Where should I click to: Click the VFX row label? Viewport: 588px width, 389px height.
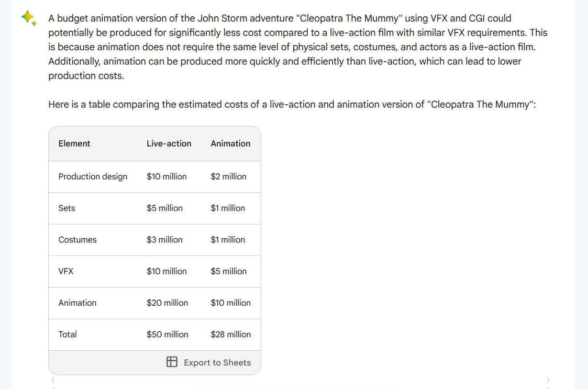coord(66,271)
